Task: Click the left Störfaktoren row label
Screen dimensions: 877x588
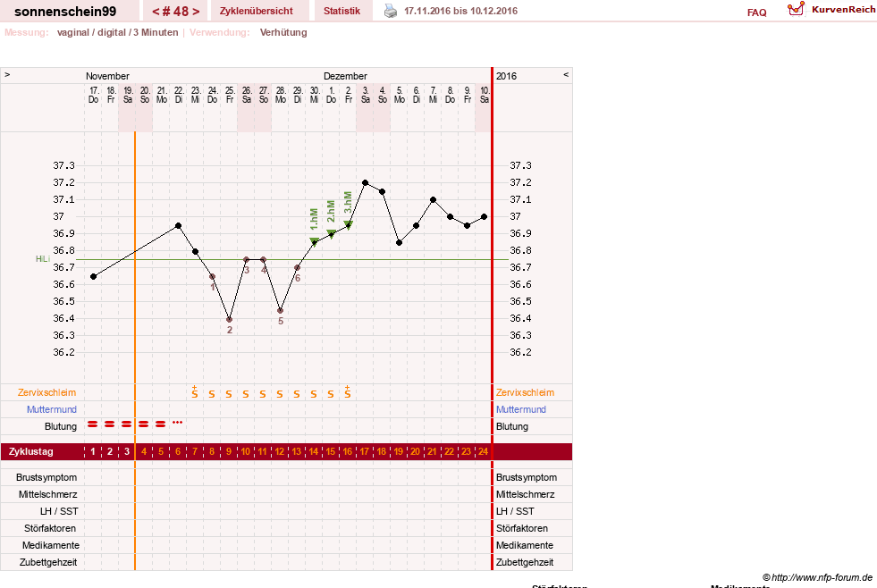Action: (51, 528)
